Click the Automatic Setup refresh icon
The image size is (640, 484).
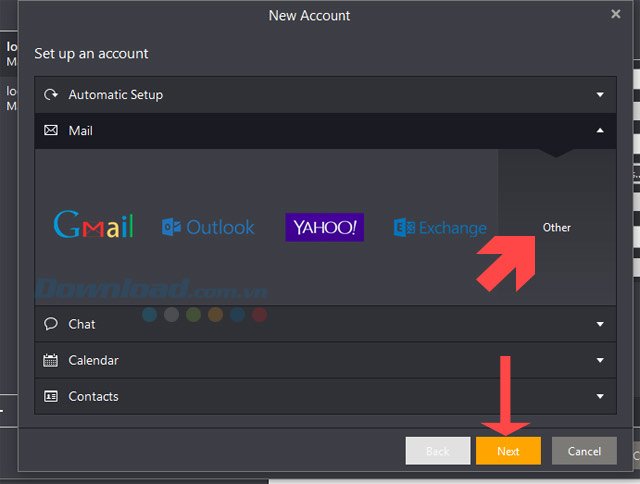click(51, 95)
